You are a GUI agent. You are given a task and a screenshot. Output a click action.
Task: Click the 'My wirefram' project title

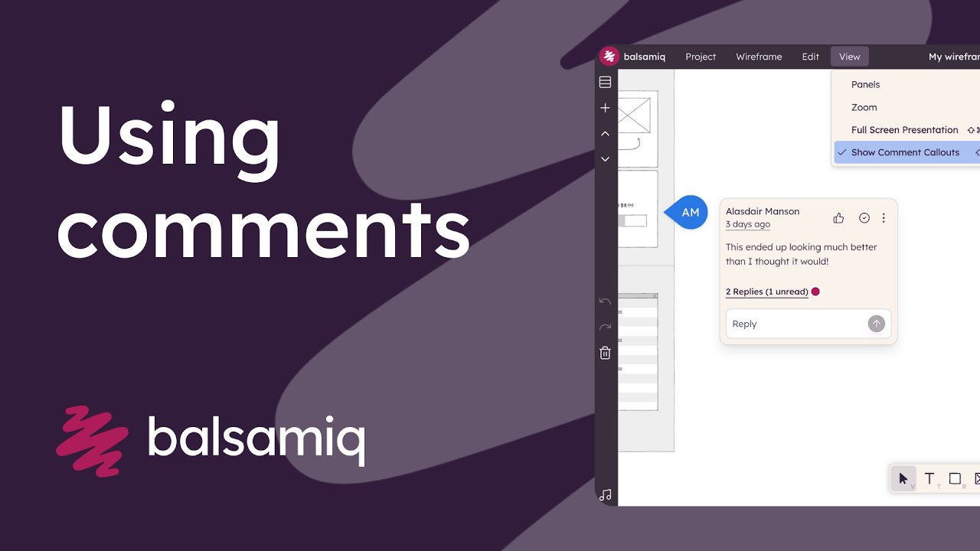pyautogui.click(x=954, y=57)
